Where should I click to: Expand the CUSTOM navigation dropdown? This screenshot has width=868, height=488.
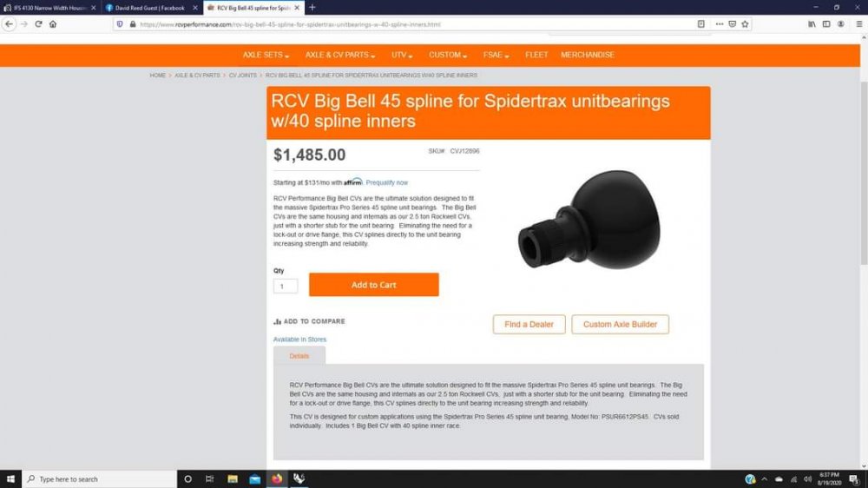pyautogui.click(x=448, y=55)
